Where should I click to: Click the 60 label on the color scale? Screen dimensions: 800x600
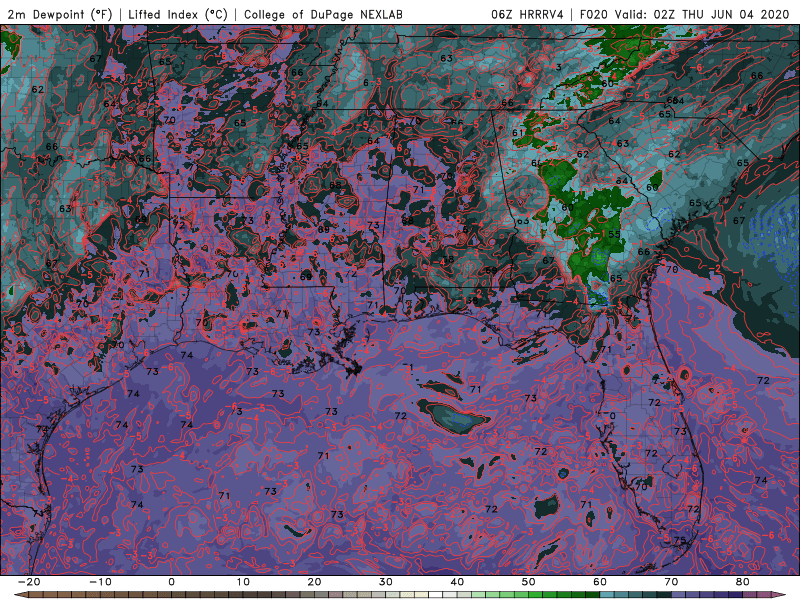coord(600,582)
